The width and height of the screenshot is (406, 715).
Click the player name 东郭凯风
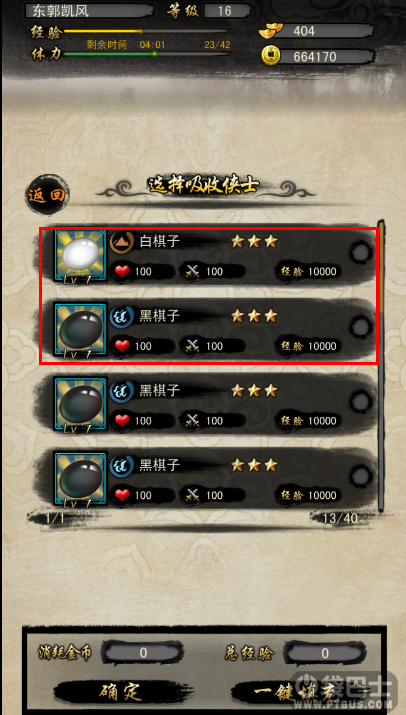[62, 10]
